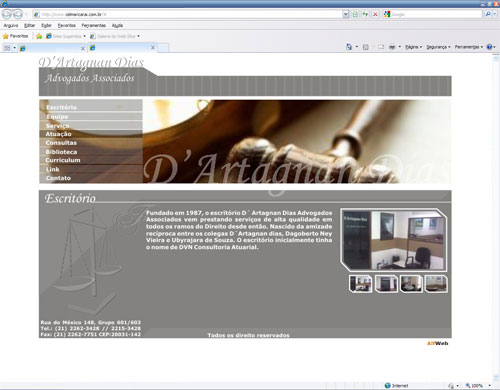This screenshot has width=500, height=390.
Task: Open the Arquivo menu
Action: tap(11, 25)
